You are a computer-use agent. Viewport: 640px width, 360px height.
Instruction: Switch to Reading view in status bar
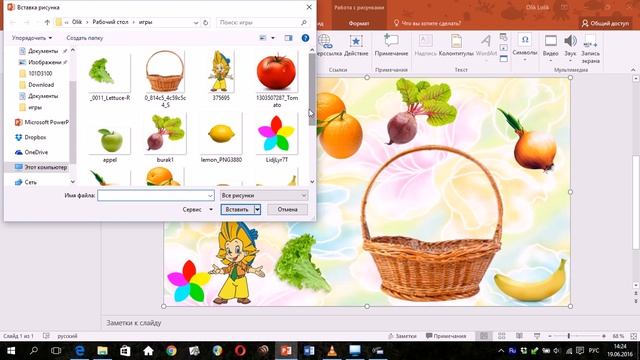(x=519, y=336)
